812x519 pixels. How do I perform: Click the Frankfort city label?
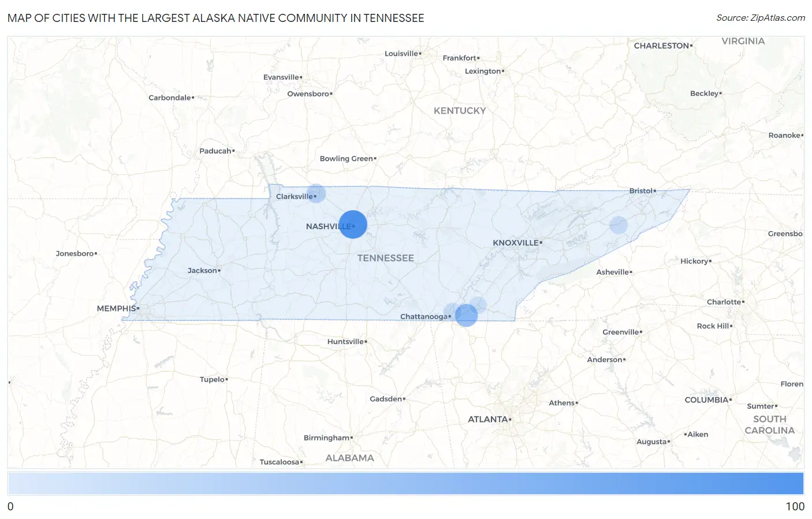point(460,58)
